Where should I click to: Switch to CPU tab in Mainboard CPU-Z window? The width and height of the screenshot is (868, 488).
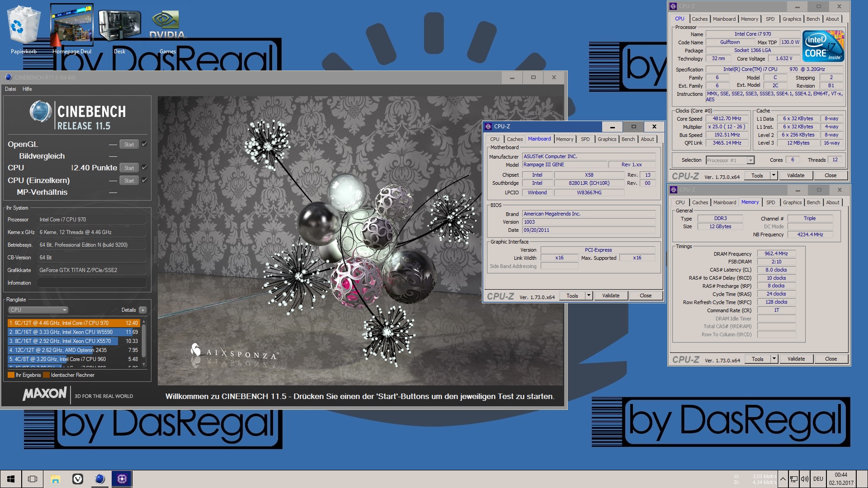pos(495,139)
